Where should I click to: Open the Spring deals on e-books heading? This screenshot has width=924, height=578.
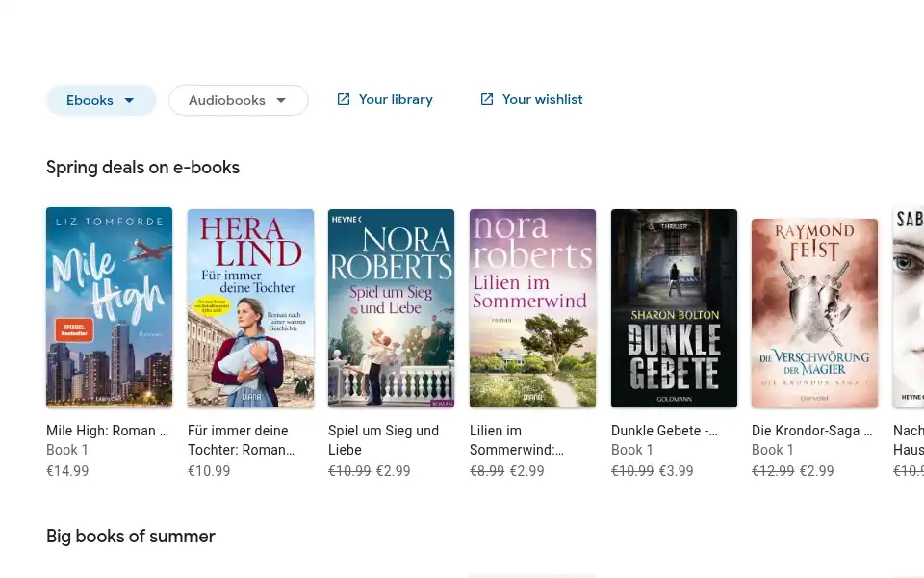pyautogui.click(x=142, y=168)
